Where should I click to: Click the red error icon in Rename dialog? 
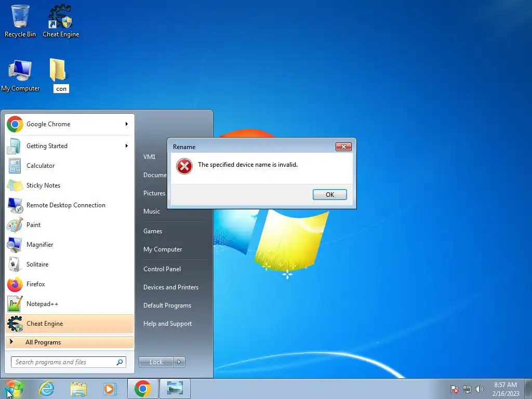184,166
